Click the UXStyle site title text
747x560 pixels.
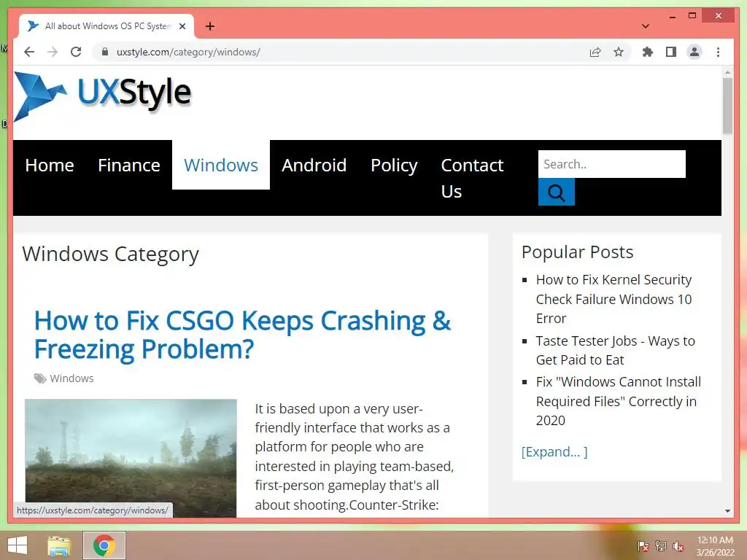pos(134,93)
